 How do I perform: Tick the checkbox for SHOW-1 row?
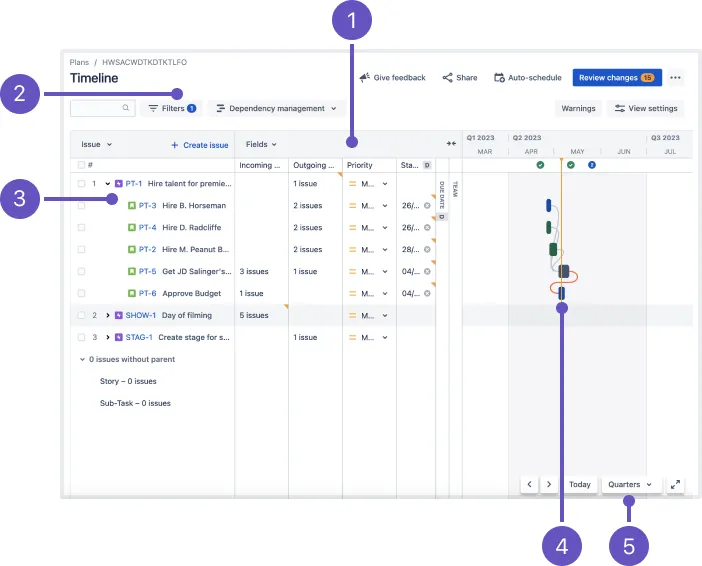[x=81, y=315]
